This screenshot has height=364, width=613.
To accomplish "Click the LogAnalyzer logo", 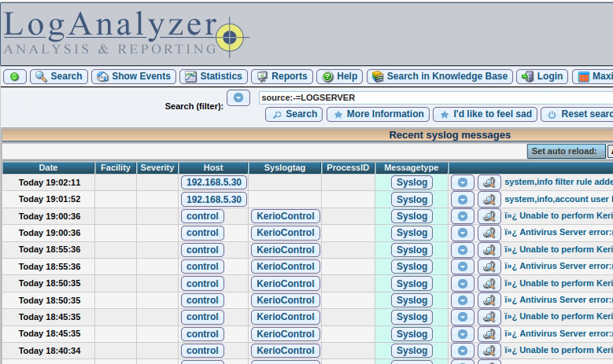I will coord(126,33).
